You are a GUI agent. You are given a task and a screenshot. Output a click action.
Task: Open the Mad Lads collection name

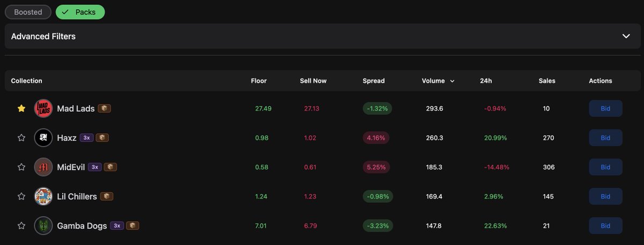tap(76, 109)
